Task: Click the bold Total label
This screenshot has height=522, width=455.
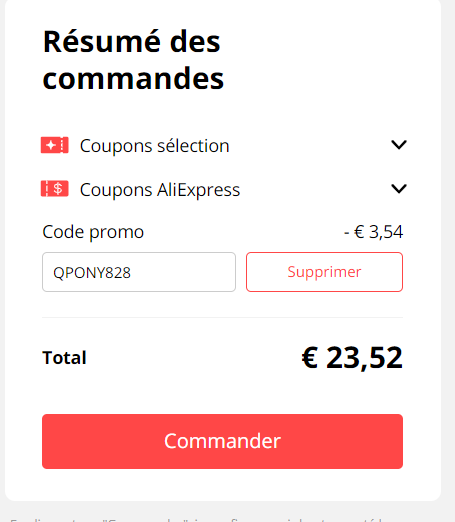Action: pyautogui.click(x=64, y=358)
